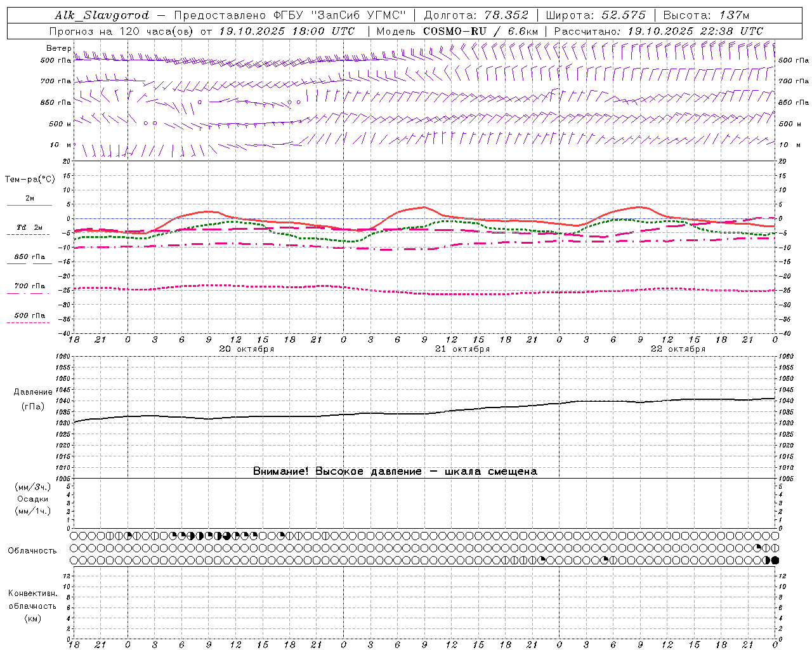Click the 'Облачность' cloud cover label
Image resolution: width=812 pixels, height=650 pixels.
pyautogui.click(x=32, y=551)
